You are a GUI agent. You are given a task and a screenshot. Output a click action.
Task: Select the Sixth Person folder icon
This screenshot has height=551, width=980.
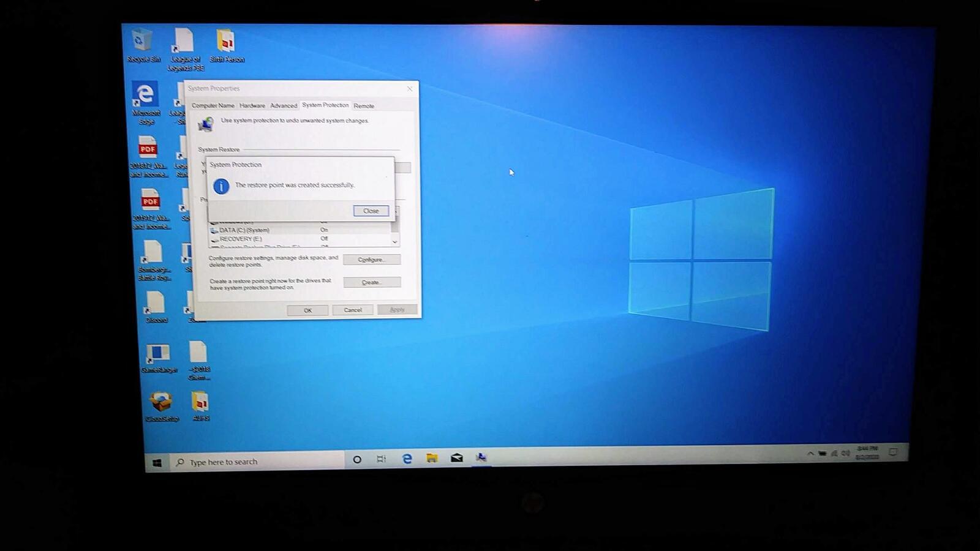tap(226, 43)
